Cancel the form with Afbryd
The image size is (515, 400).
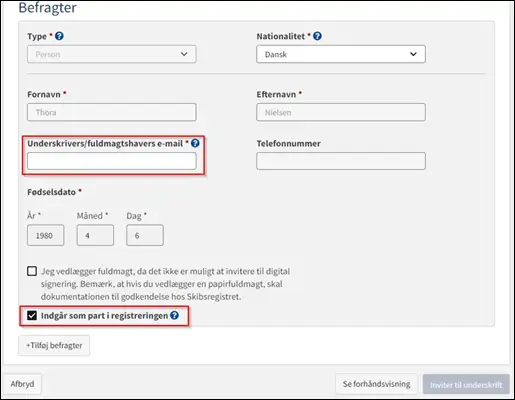point(22,384)
